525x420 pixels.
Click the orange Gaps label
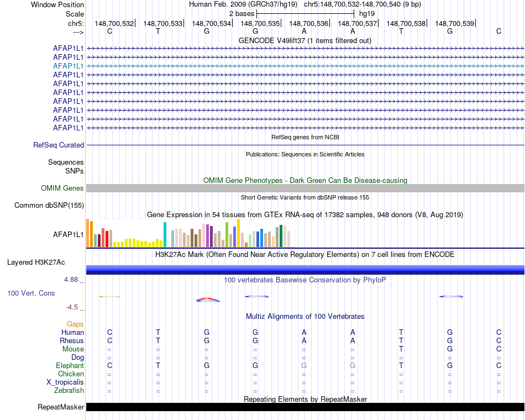(75, 324)
